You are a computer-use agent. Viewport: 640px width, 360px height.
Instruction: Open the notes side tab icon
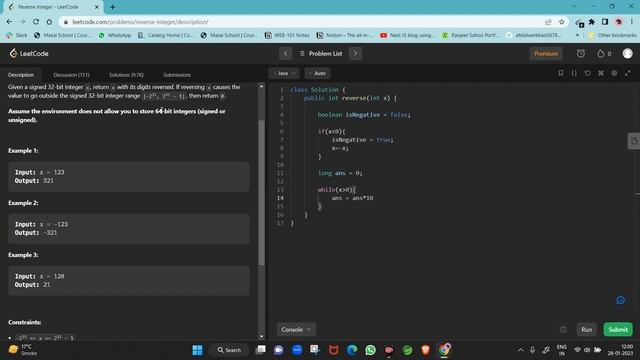[x=633, y=141]
